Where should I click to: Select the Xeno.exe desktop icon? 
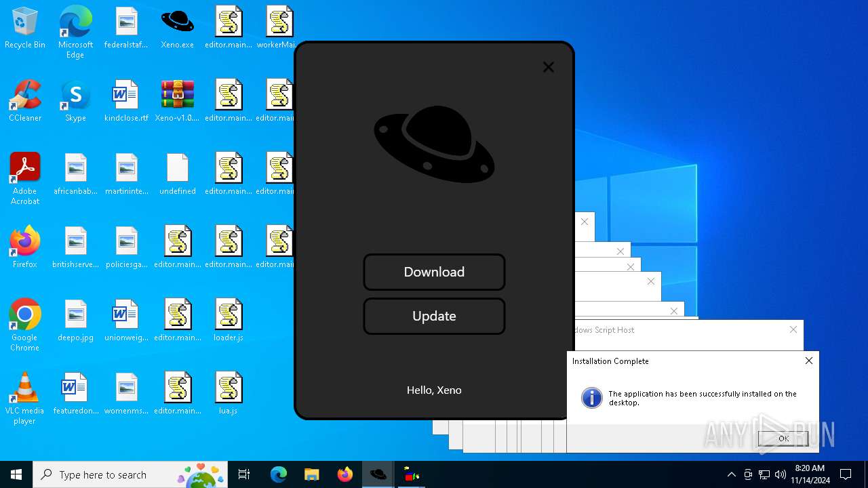tap(178, 28)
